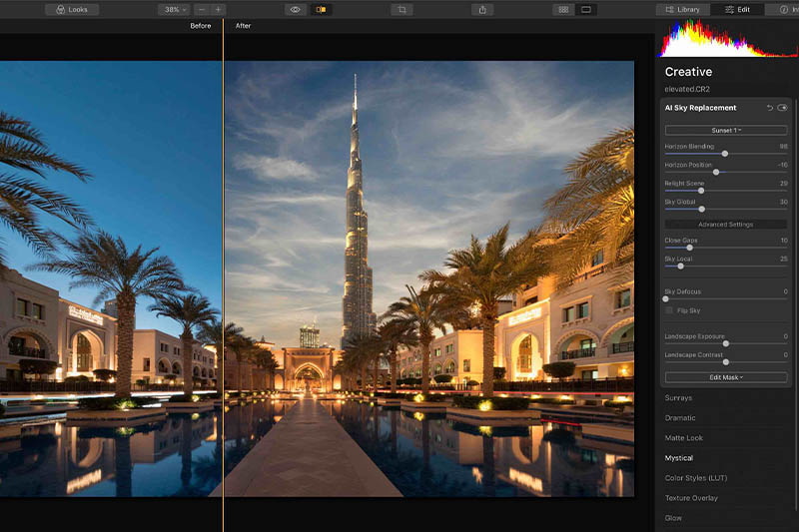Toggle the before/after compare view button
The width and height of the screenshot is (799, 532).
[321, 9]
